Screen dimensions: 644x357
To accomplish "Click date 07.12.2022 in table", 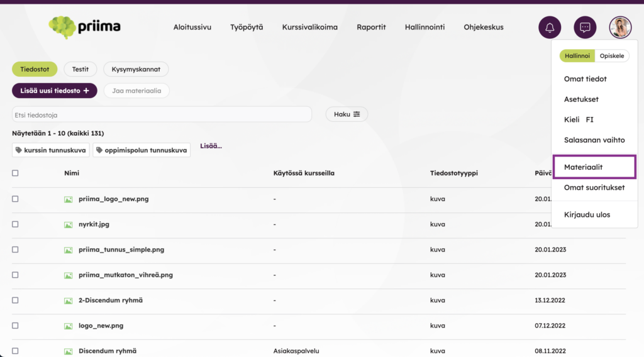I will [550, 326].
